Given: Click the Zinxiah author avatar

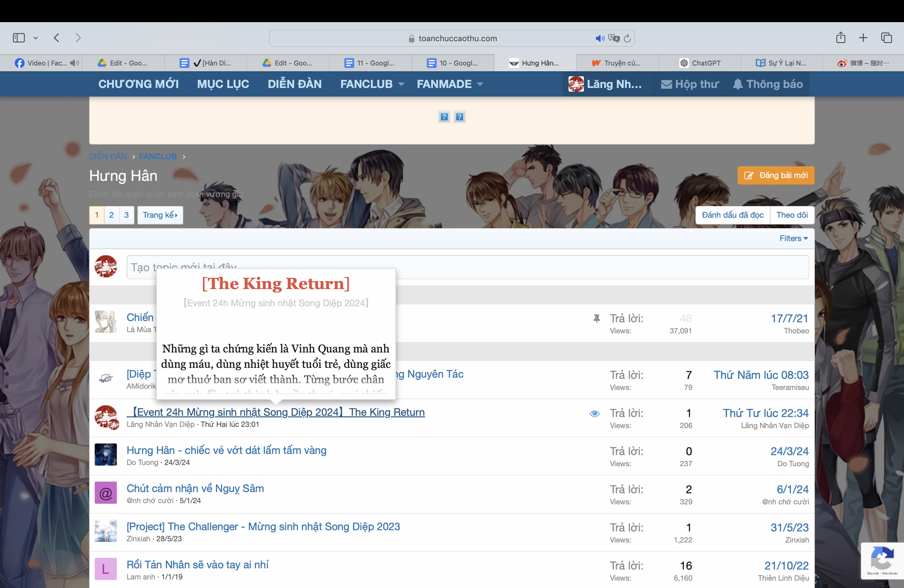Looking at the screenshot, I should pyautogui.click(x=105, y=531).
